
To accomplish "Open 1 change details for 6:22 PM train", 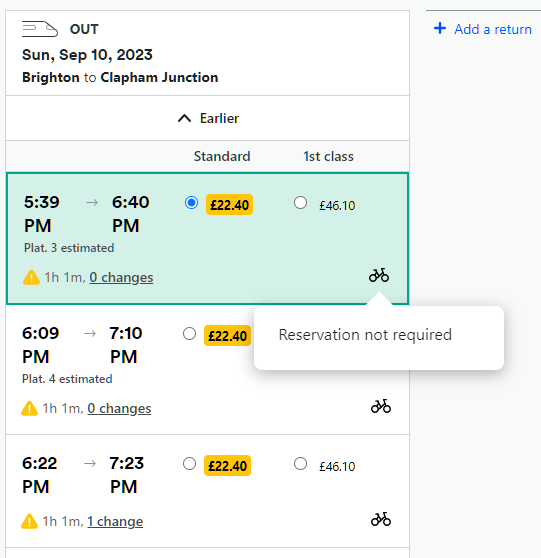I will pos(115,522).
